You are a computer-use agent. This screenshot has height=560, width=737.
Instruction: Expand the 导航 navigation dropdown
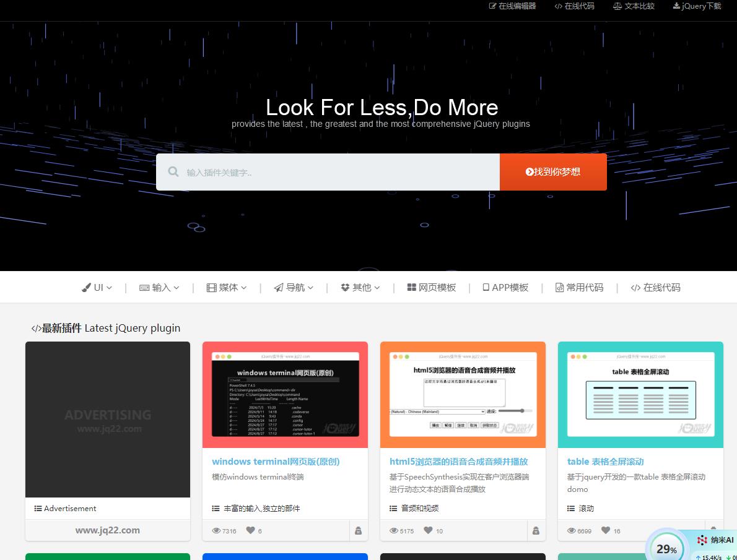click(294, 288)
